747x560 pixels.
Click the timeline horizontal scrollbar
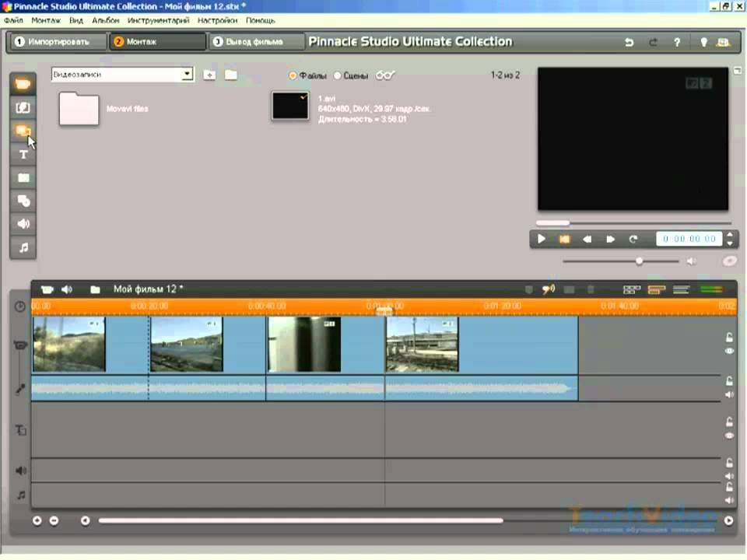[x=300, y=521]
